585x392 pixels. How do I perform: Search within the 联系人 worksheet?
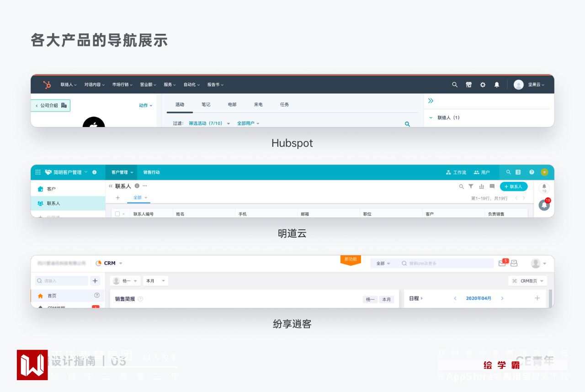pyautogui.click(x=462, y=186)
